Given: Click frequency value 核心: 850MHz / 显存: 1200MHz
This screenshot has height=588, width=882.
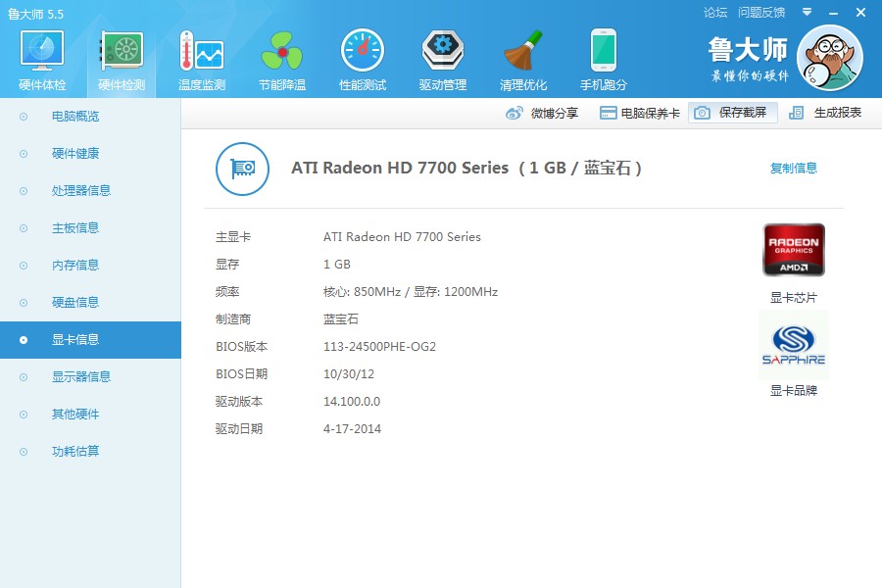Looking at the screenshot, I should coord(411,292).
